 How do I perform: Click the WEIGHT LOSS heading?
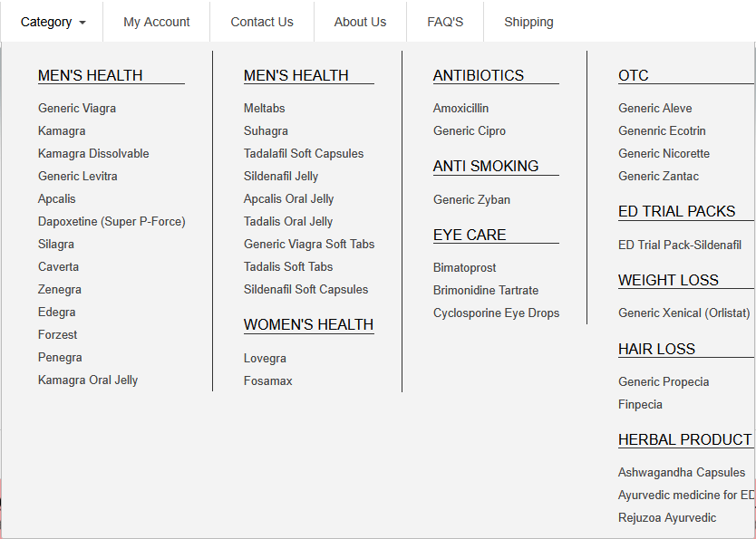[668, 280]
